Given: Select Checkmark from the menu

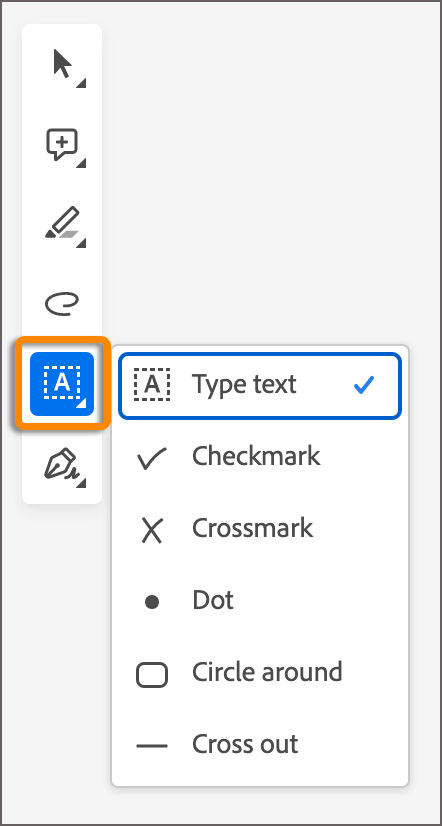Looking at the screenshot, I should (260, 457).
